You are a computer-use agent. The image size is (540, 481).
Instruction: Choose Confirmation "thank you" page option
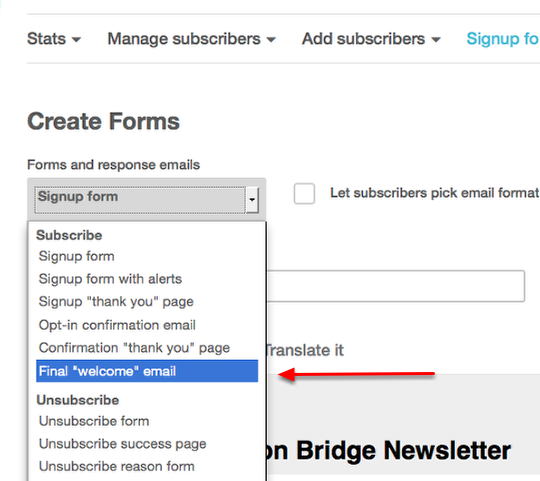pos(134,348)
